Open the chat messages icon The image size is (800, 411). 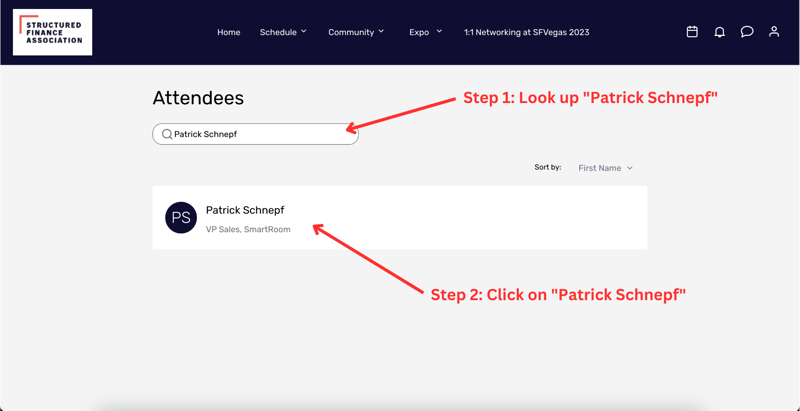pyautogui.click(x=747, y=32)
